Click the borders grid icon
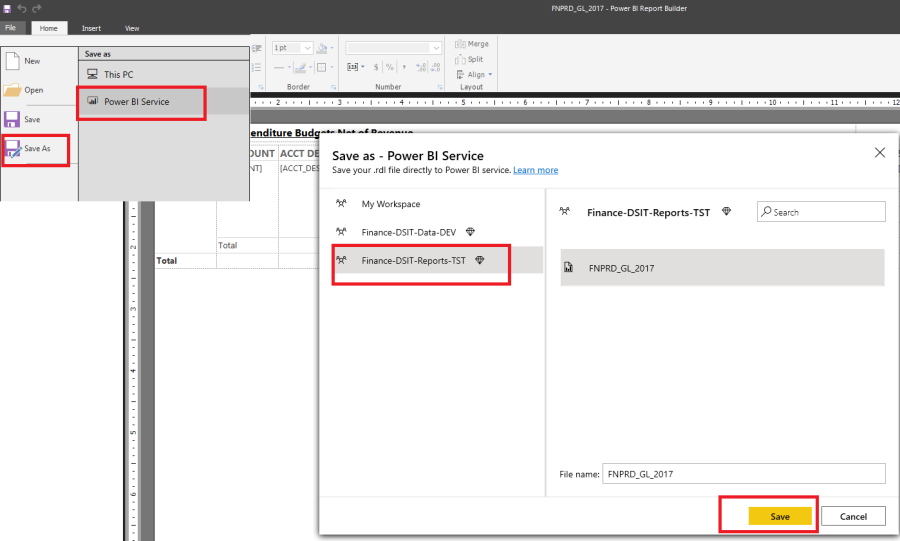 [x=321, y=68]
